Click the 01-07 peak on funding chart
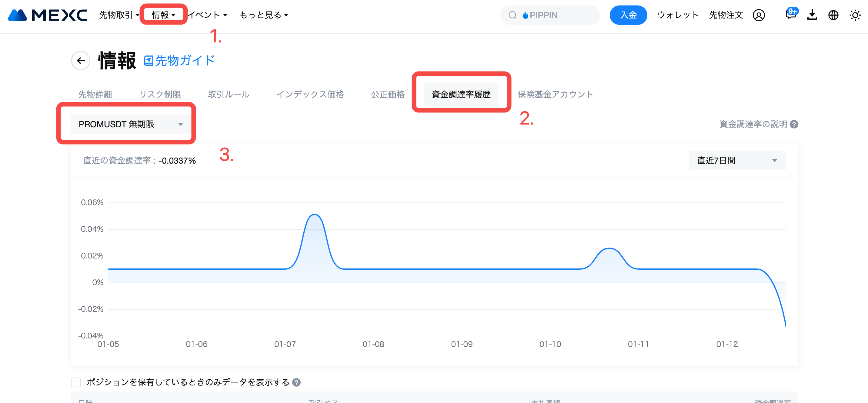Image resolution: width=868 pixels, height=403 pixels. point(314,215)
